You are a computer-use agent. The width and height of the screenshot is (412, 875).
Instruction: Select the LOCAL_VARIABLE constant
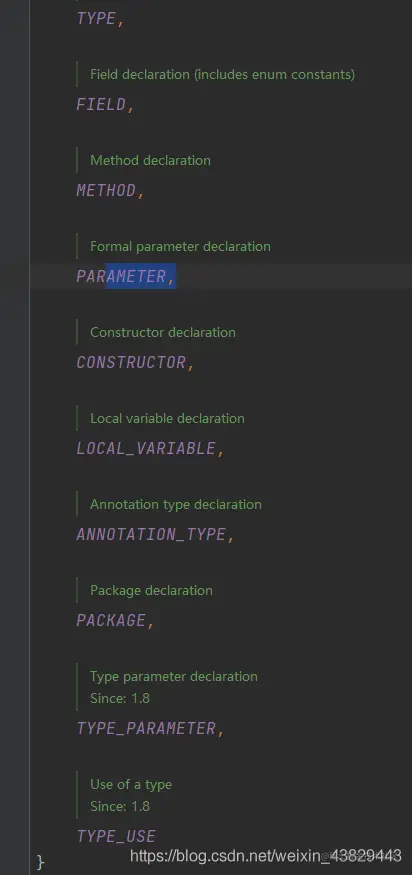point(146,448)
